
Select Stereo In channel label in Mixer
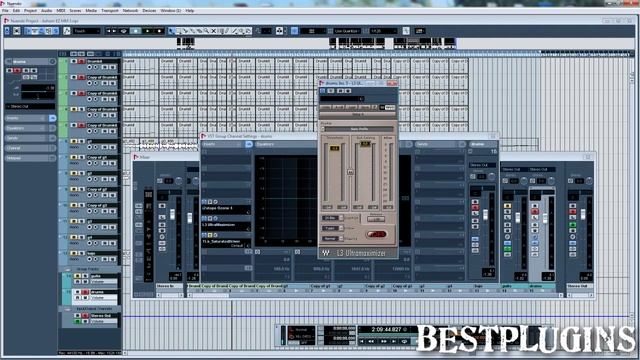(x=169, y=286)
